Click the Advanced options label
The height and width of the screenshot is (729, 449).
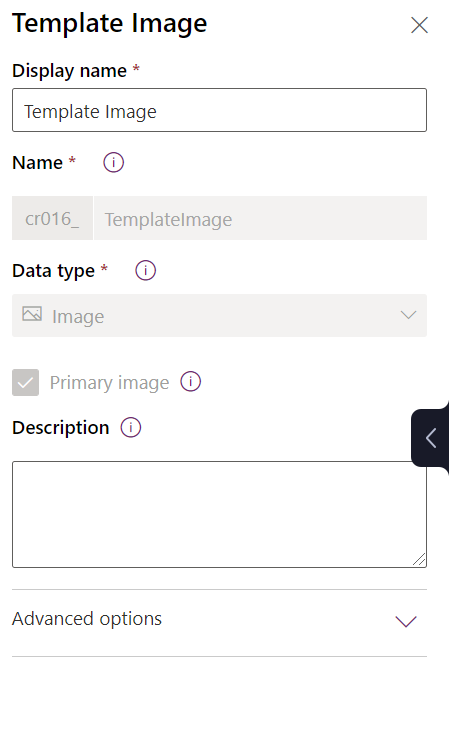(87, 619)
